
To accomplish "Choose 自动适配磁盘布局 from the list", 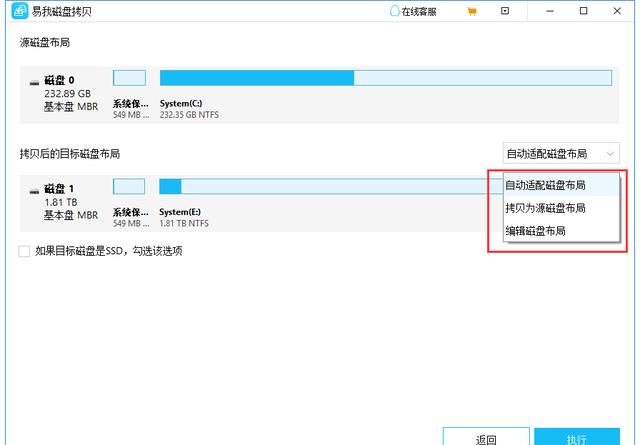I will [x=545, y=185].
